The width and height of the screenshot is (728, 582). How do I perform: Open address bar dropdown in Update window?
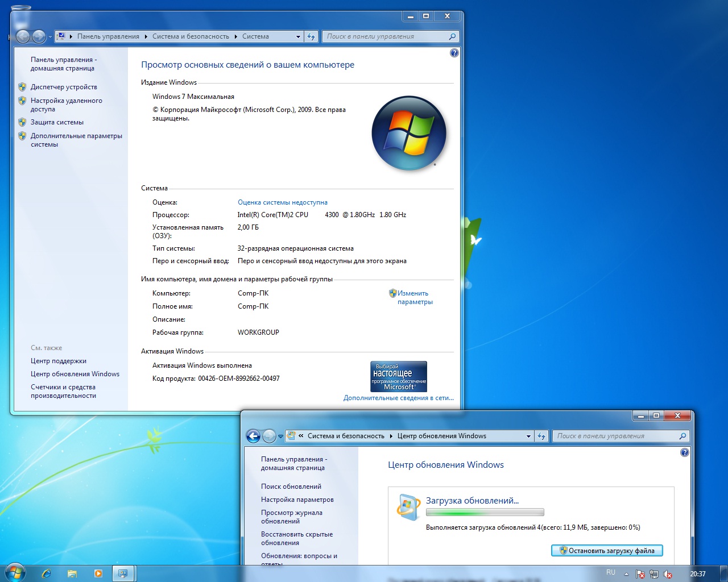pos(528,436)
